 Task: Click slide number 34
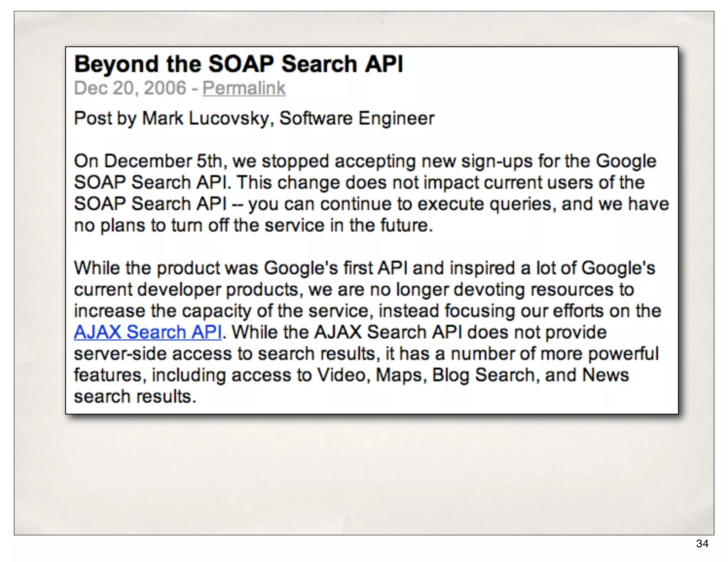click(x=702, y=544)
